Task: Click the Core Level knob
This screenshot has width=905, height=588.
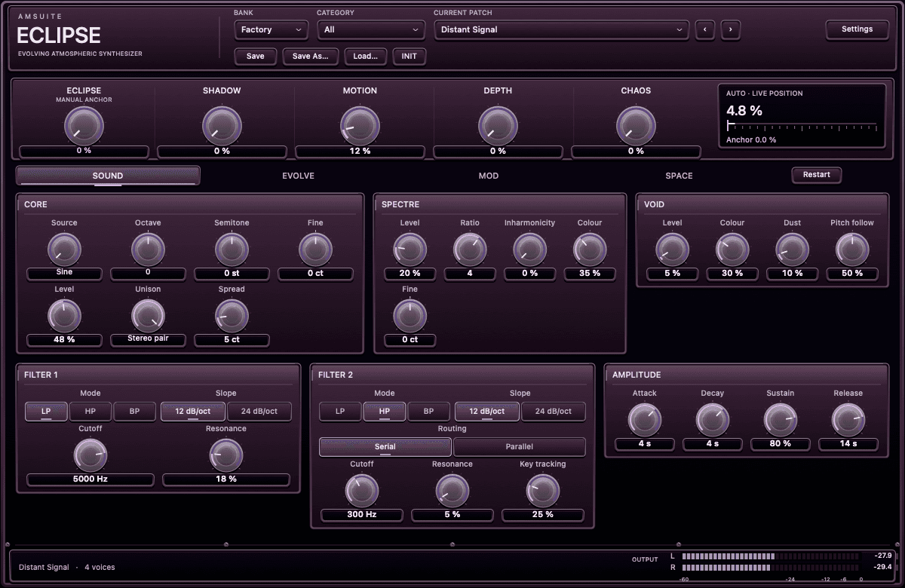Action: coord(64,315)
